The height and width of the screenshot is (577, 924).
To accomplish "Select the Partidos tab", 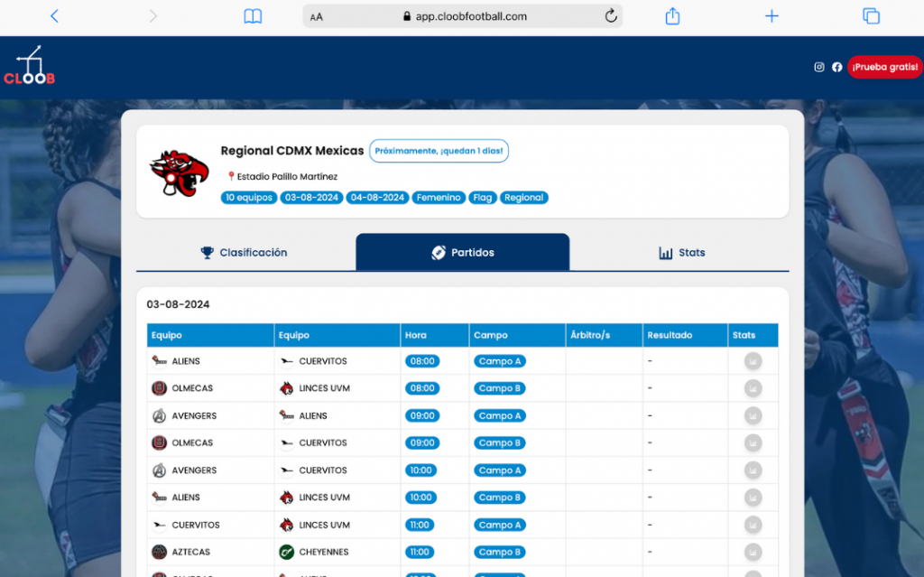I will click(x=463, y=253).
